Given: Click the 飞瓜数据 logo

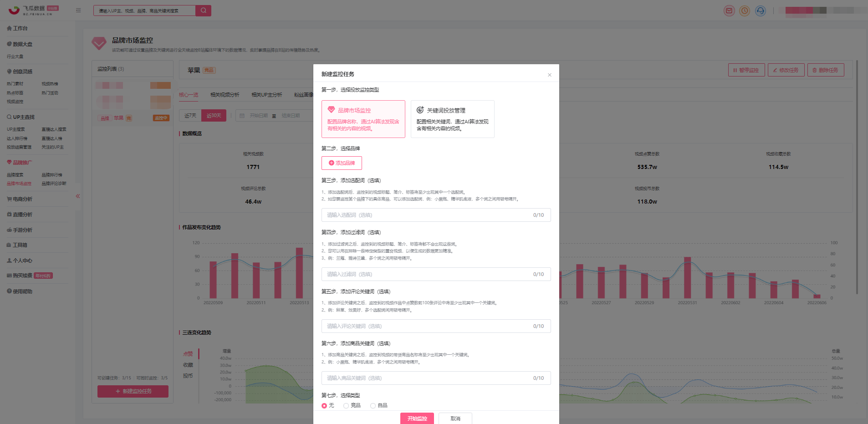Looking at the screenshot, I should point(33,10).
